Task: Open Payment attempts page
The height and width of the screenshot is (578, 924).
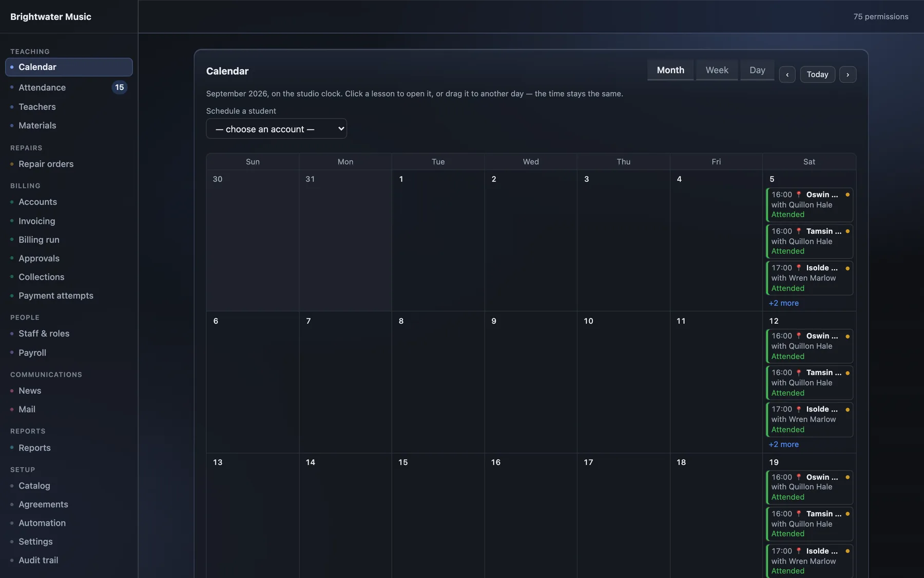Action: 69,295
